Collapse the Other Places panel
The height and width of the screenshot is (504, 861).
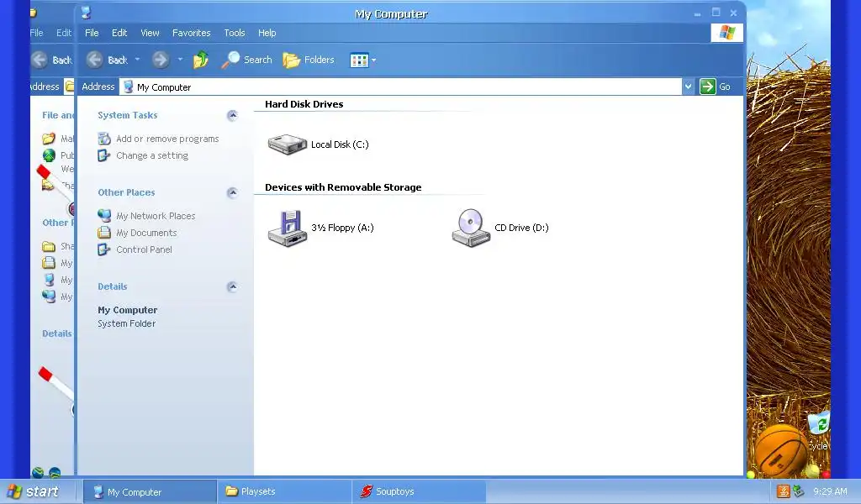coord(232,192)
